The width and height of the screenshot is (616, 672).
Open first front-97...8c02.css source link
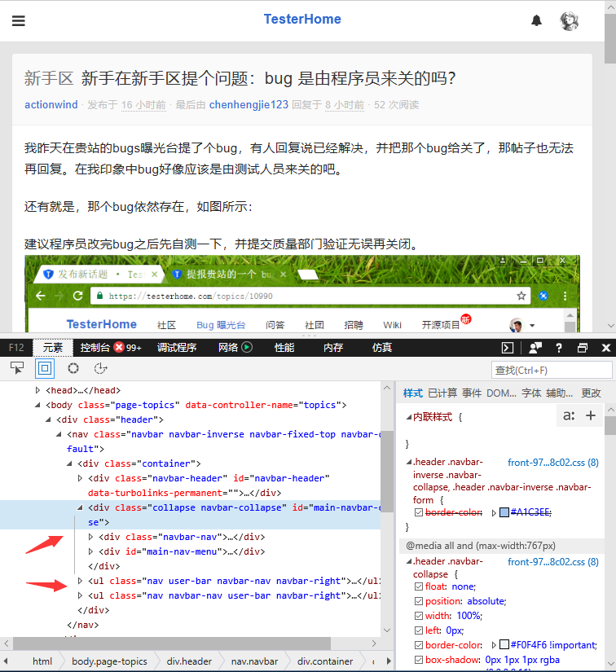[x=553, y=463]
